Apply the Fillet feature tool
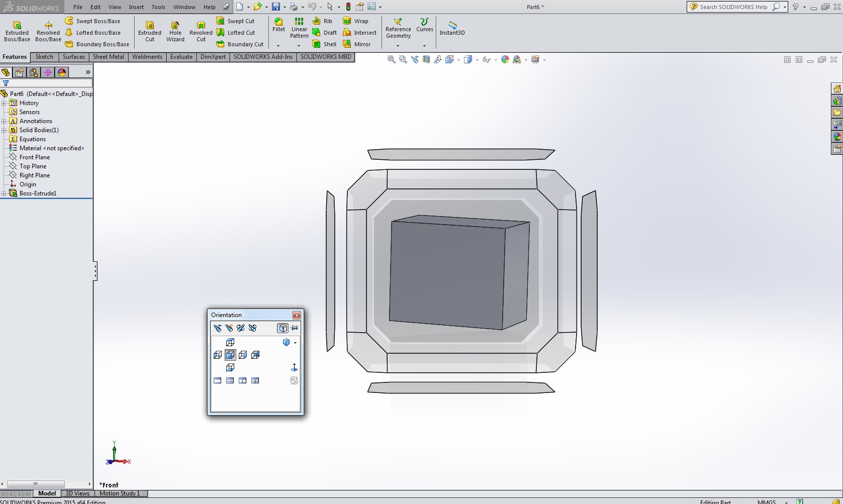 [278, 25]
